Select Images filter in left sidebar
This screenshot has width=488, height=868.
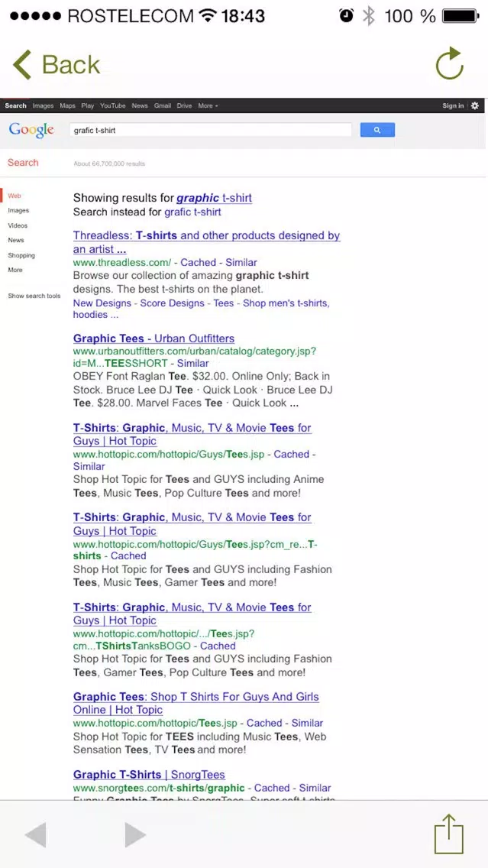[x=18, y=210]
